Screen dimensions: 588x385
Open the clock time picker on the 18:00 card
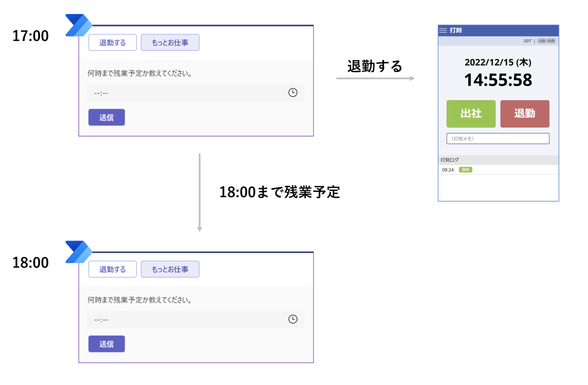[x=292, y=319]
